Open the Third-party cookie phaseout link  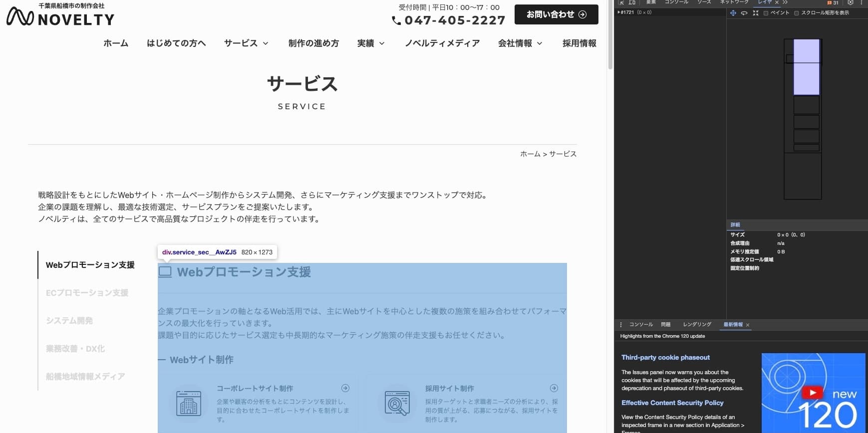665,357
